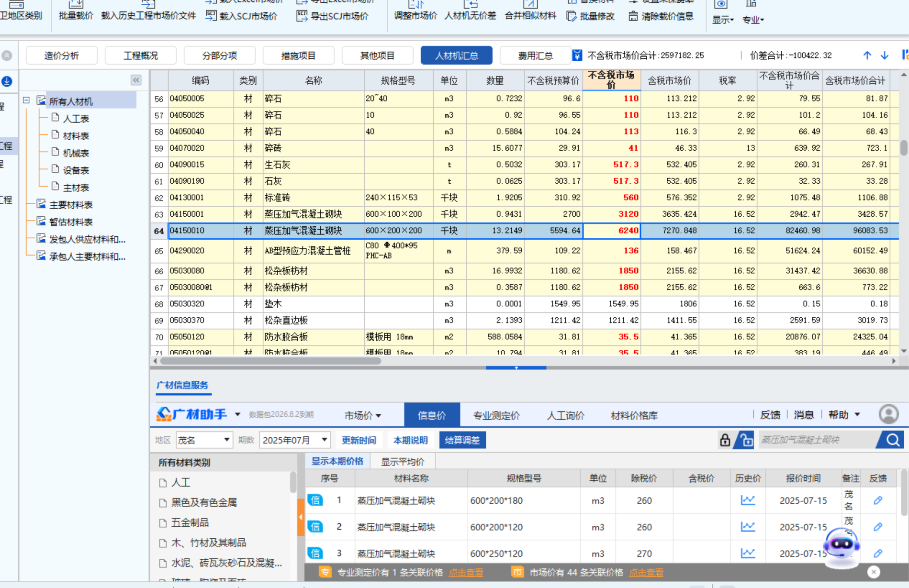Collapse the left 人材机 tree panel
This screenshot has height=588, width=909.
[x=136, y=80]
